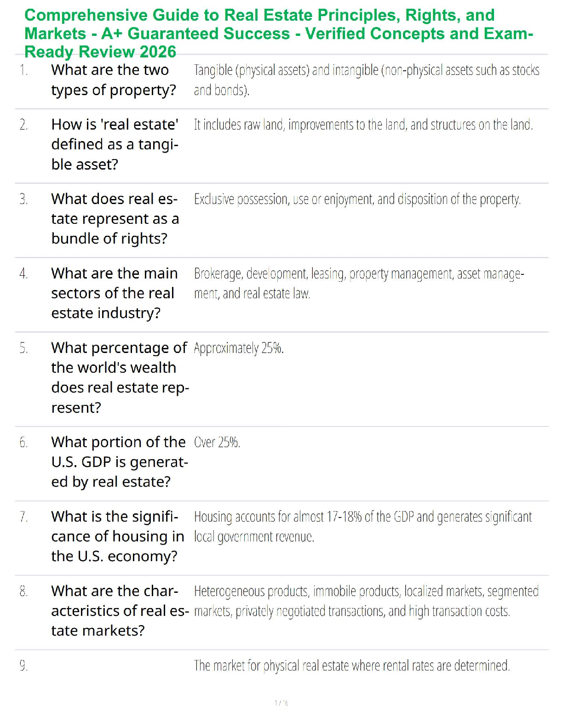
Task: Click the answer 'Housing accounts for almost 17-18%'
Action: (x=362, y=527)
